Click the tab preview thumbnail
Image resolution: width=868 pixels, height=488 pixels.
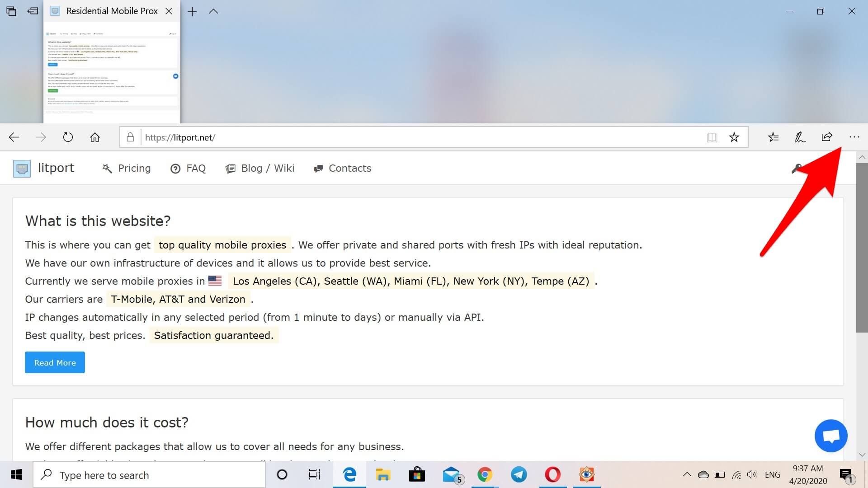click(x=112, y=72)
